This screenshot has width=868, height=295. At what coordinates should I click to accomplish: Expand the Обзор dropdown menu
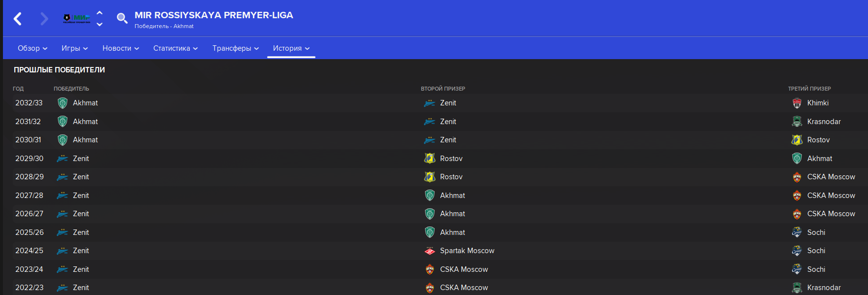(33, 48)
